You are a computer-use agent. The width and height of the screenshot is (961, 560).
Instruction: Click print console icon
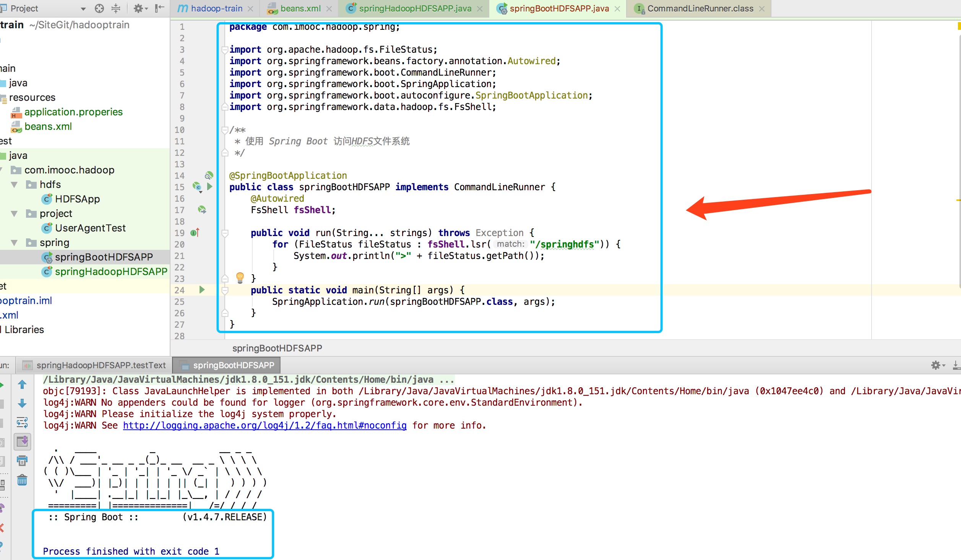pyautogui.click(x=22, y=461)
